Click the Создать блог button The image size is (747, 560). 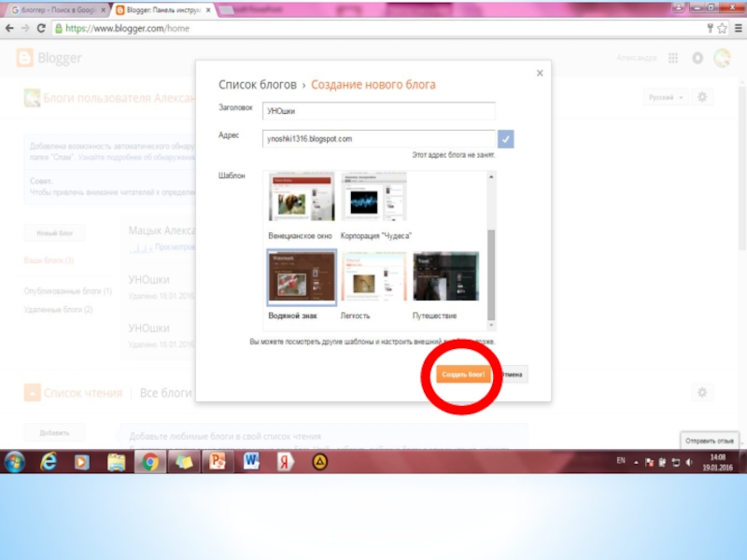pos(463,374)
